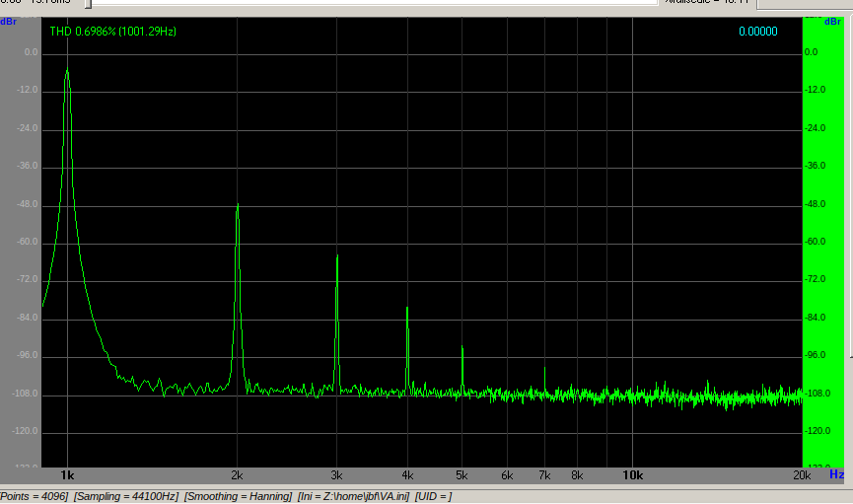Click the Ini = Z:\home\jbf\VA.ini status entry
Viewport: 853px width, 504px height.
353,496
